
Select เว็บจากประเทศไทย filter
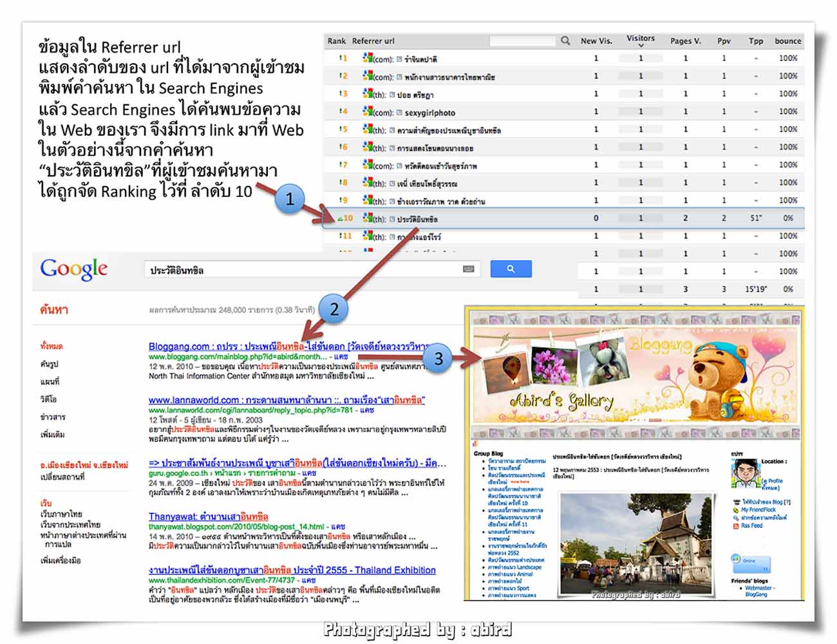point(70,524)
